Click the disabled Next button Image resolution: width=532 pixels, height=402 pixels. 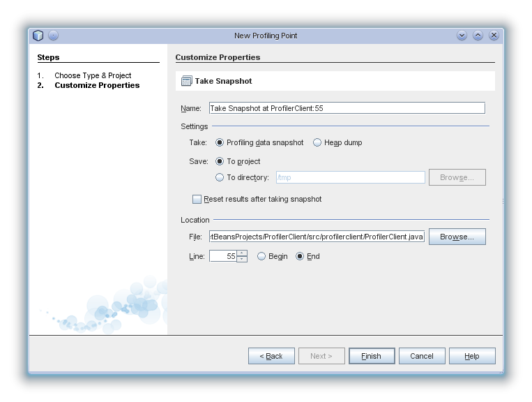pos(321,356)
